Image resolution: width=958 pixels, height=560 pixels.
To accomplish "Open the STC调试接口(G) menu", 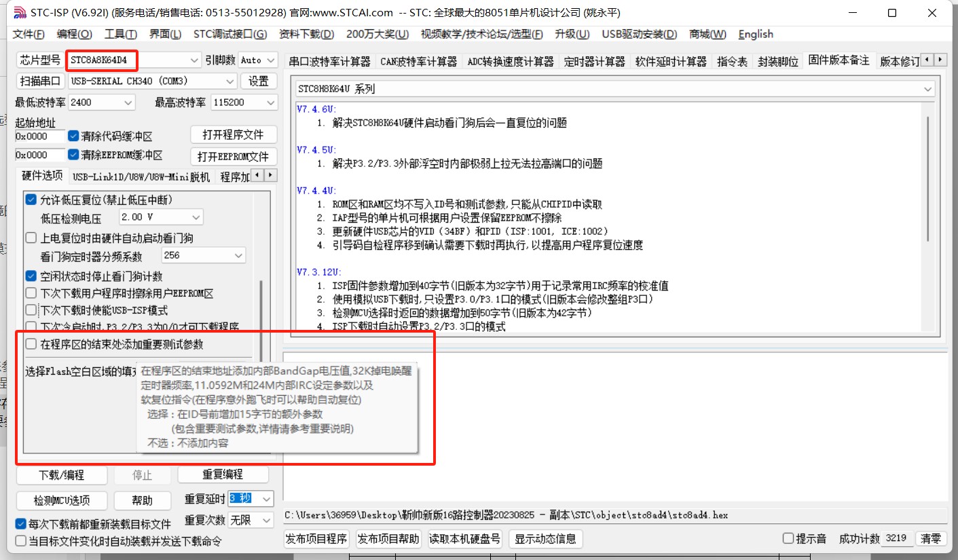I will pos(230,34).
